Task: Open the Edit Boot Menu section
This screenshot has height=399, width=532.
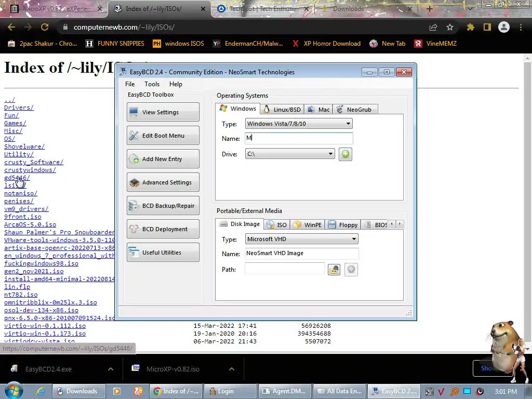Action: coord(163,136)
